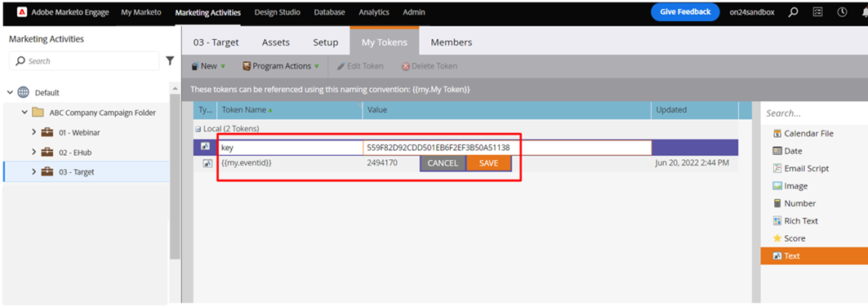This screenshot has height=306, width=868.
Task: Click the 2494170 value cell
Action: point(382,163)
